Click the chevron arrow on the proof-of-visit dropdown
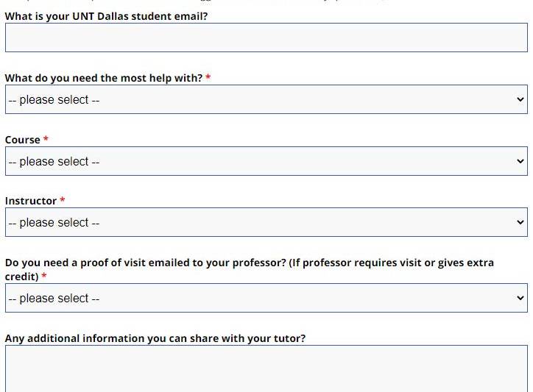 (520, 298)
